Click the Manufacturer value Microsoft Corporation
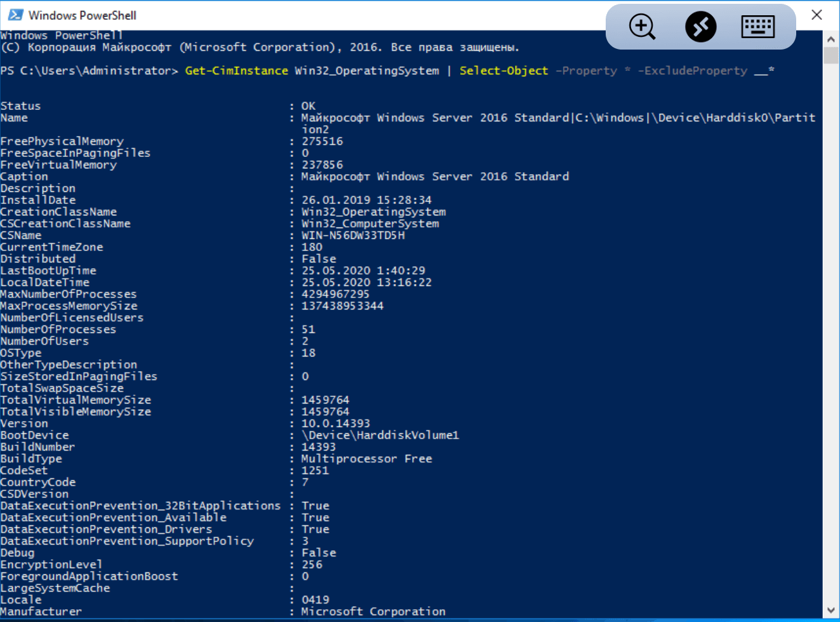840x622 pixels. (373, 612)
